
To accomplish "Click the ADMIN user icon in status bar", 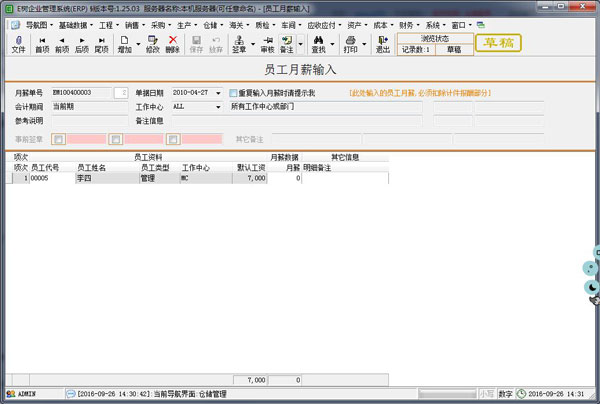I will [11, 394].
